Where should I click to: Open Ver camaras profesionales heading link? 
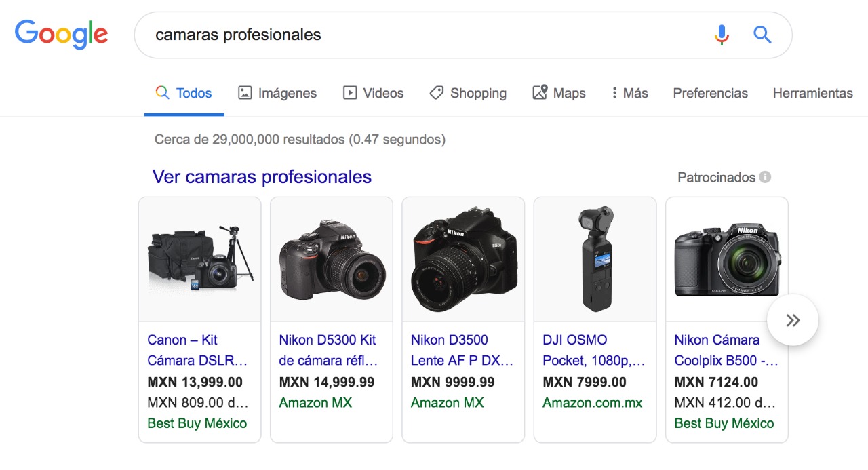[x=262, y=177]
